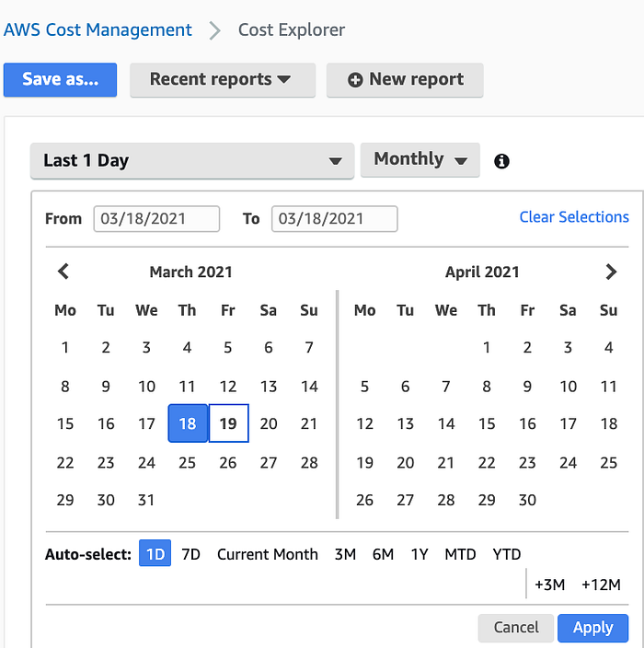Cancel the date range selection
This screenshot has width=644, height=648.
pyautogui.click(x=515, y=628)
